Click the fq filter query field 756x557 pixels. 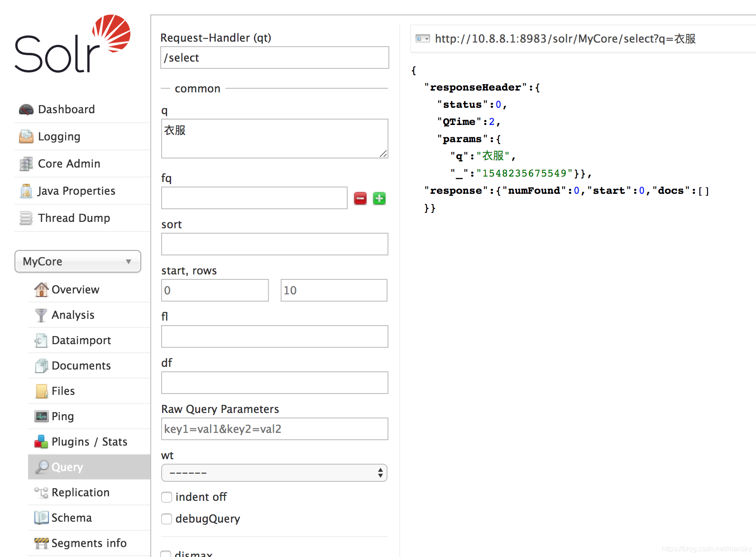tap(254, 198)
